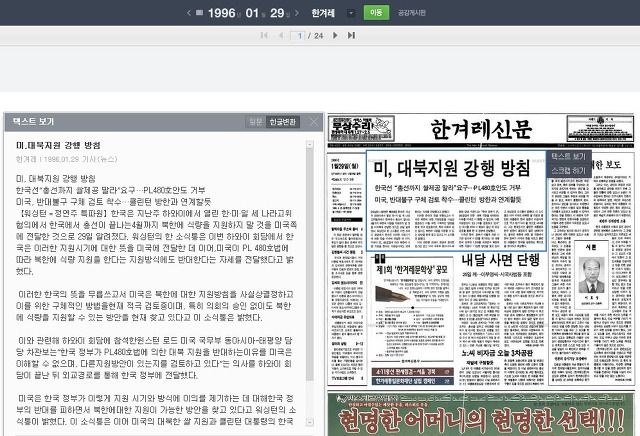This screenshot has width=640, height=436.
Task: Open the 공감게시판 link
Action: [x=412, y=13]
